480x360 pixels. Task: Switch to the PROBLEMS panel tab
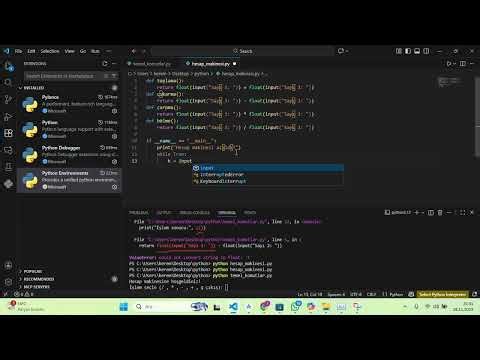coord(139,212)
